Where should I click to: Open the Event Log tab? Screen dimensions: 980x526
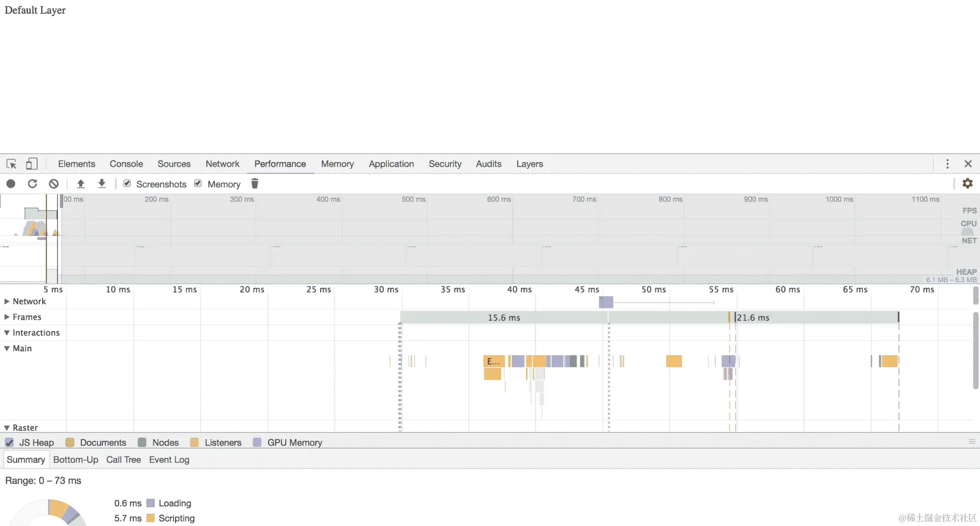point(169,460)
